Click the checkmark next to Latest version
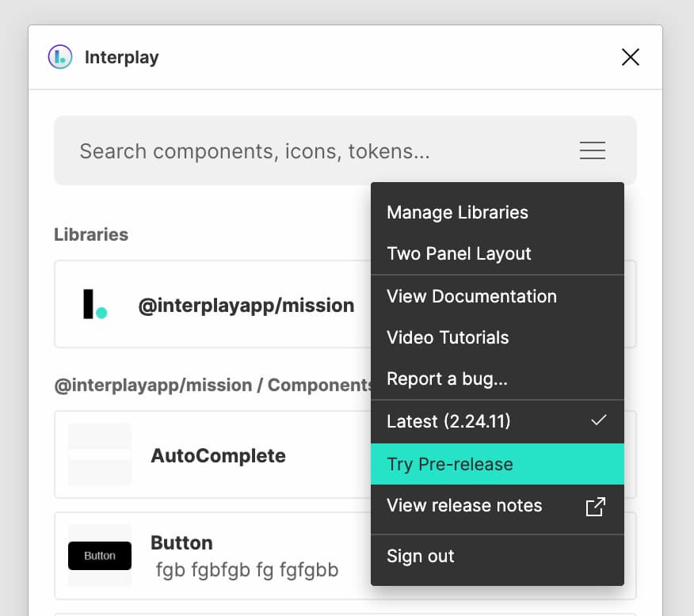This screenshot has height=616, width=694. pos(598,420)
